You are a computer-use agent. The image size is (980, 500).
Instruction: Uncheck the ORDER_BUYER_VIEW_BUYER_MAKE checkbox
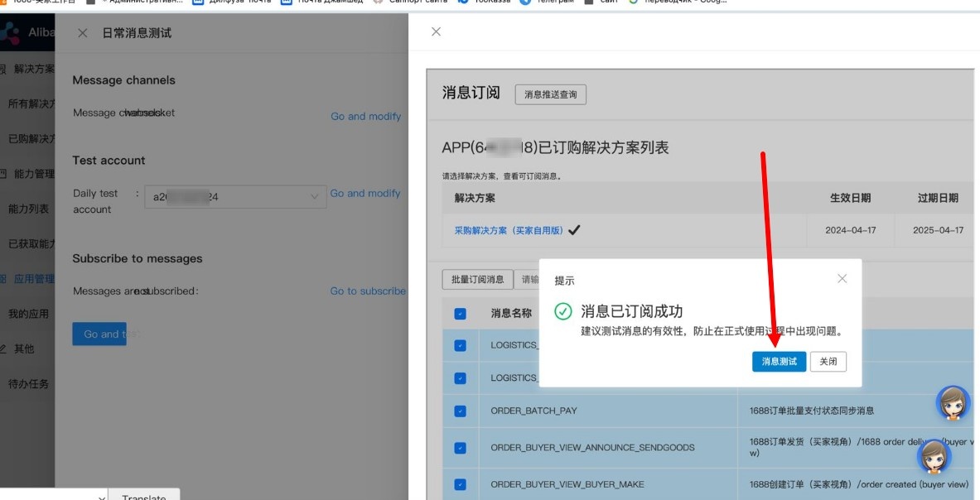click(x=461, y=484)
